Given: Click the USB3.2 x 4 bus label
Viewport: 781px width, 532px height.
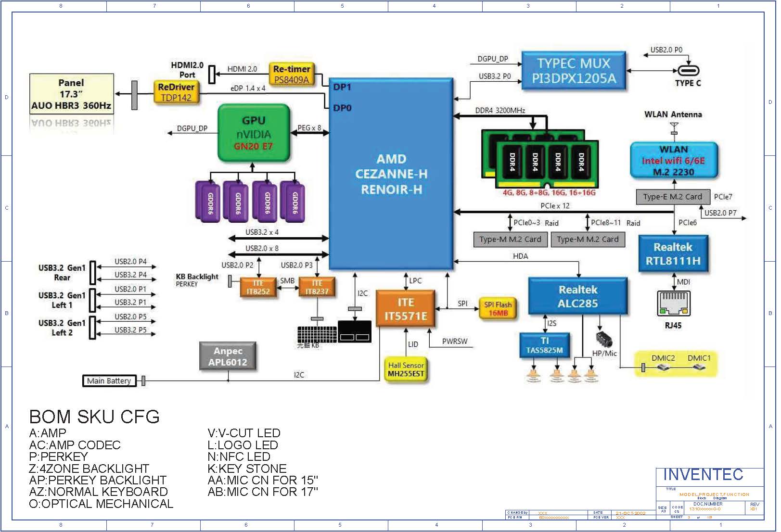Looking at the screenshot, I should [262, 232].
